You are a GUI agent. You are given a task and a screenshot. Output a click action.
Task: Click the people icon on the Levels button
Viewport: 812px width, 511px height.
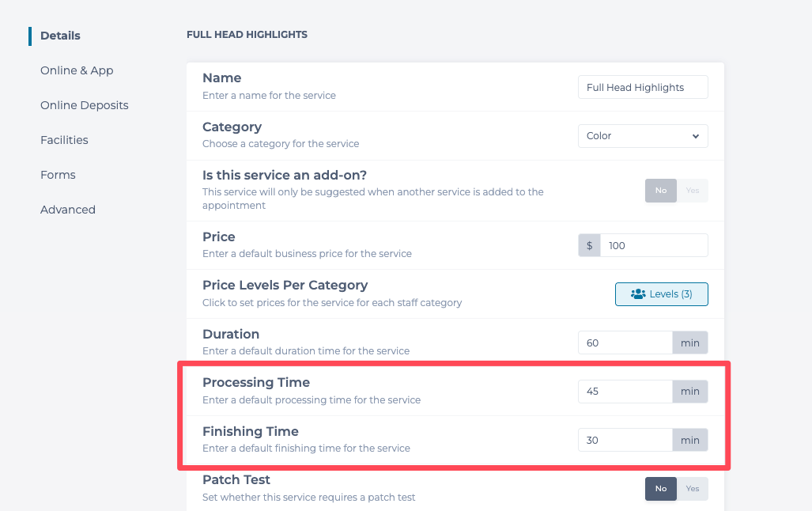[x=638, y=294]
